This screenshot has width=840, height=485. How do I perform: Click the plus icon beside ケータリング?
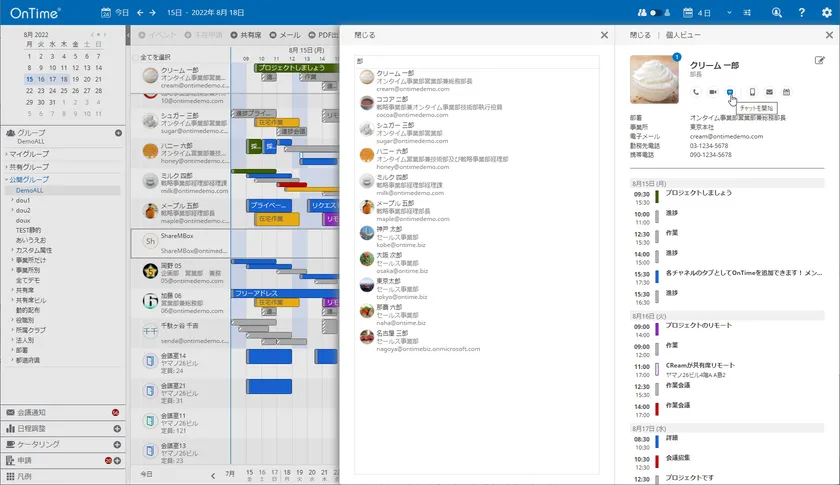pos(117,445)
